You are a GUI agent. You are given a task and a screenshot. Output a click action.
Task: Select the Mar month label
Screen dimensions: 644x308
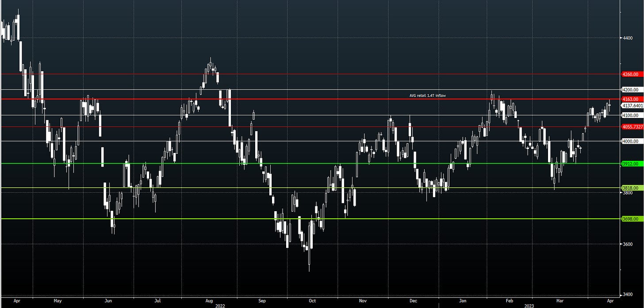click(x=560, y=300)
